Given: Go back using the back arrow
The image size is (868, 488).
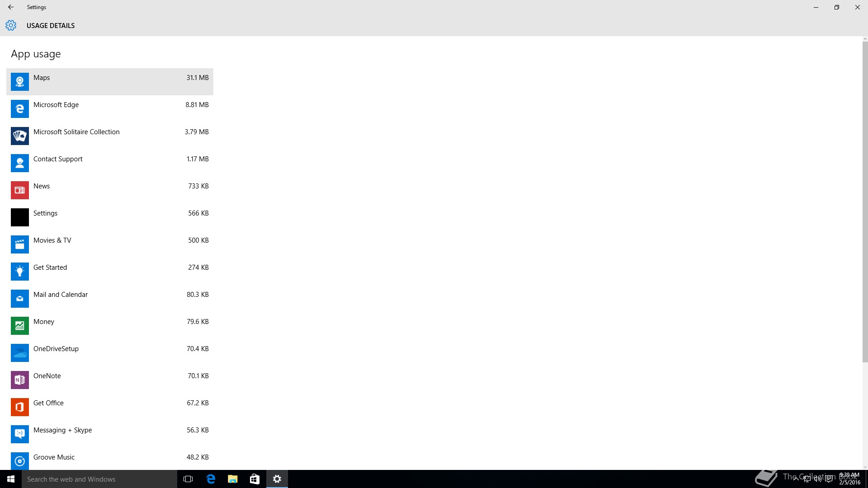Looking at the screenshot, I should coord(11,7).
